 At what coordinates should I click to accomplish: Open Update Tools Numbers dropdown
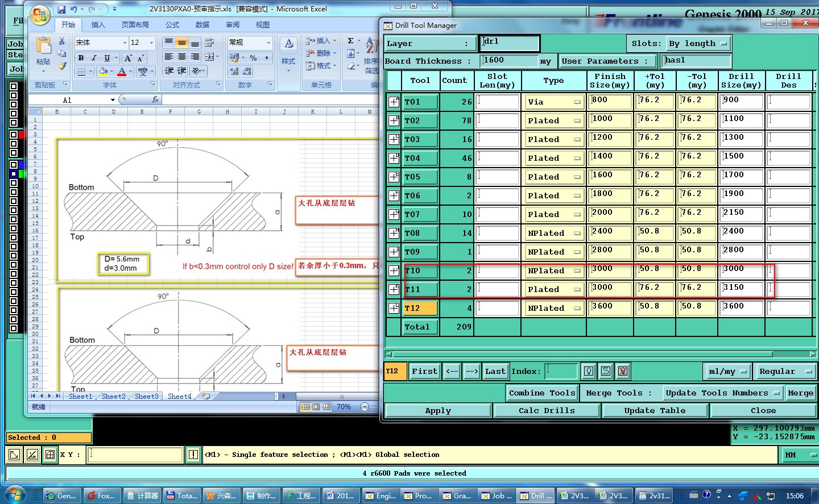[x=723, y=393]
